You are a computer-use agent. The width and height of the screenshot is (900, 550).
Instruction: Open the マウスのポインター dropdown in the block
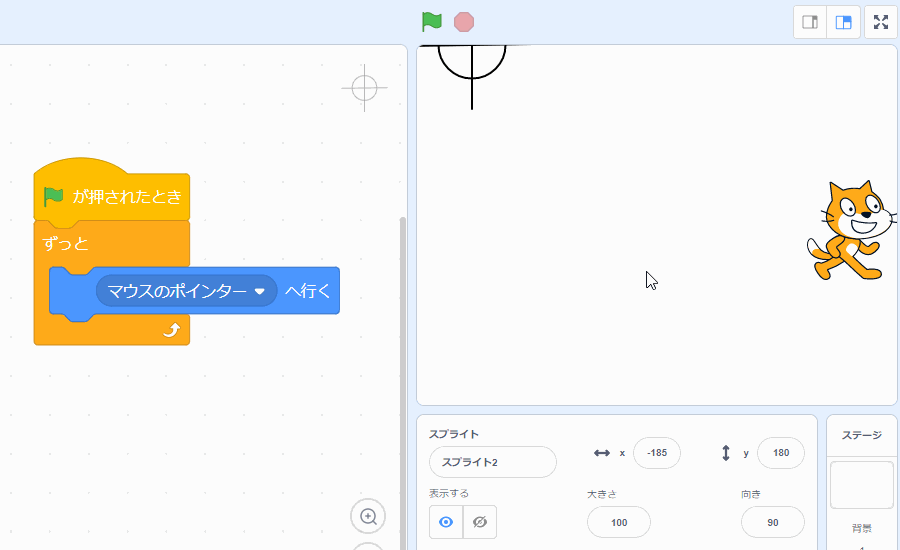pyautogui.click(x=187, y=291)
